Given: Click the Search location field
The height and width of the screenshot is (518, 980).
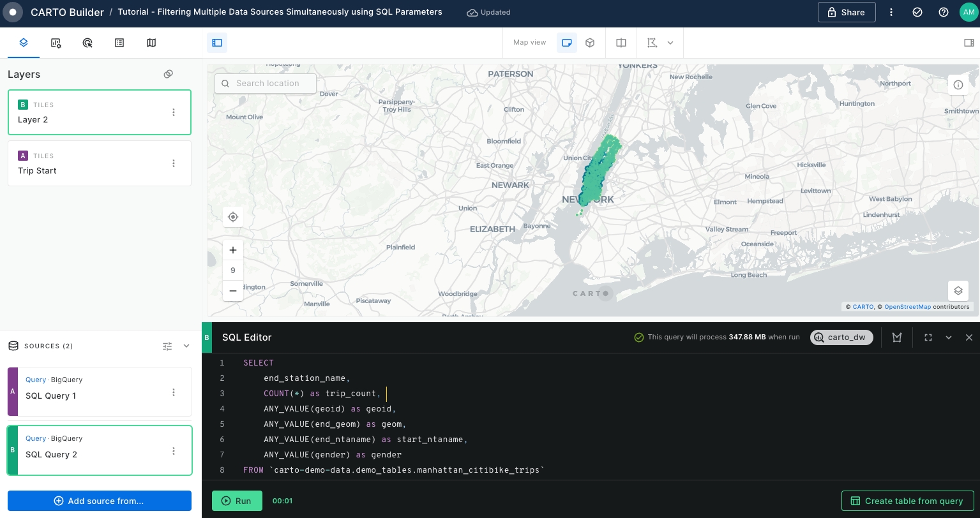Looking at the screenshot, I should click(x=266, y=84).
